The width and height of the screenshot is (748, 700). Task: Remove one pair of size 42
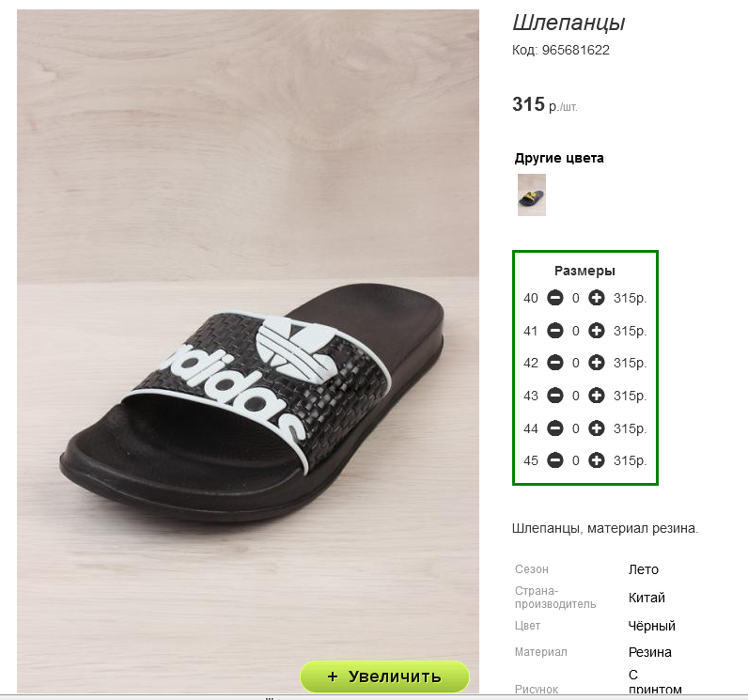point(555,363)
